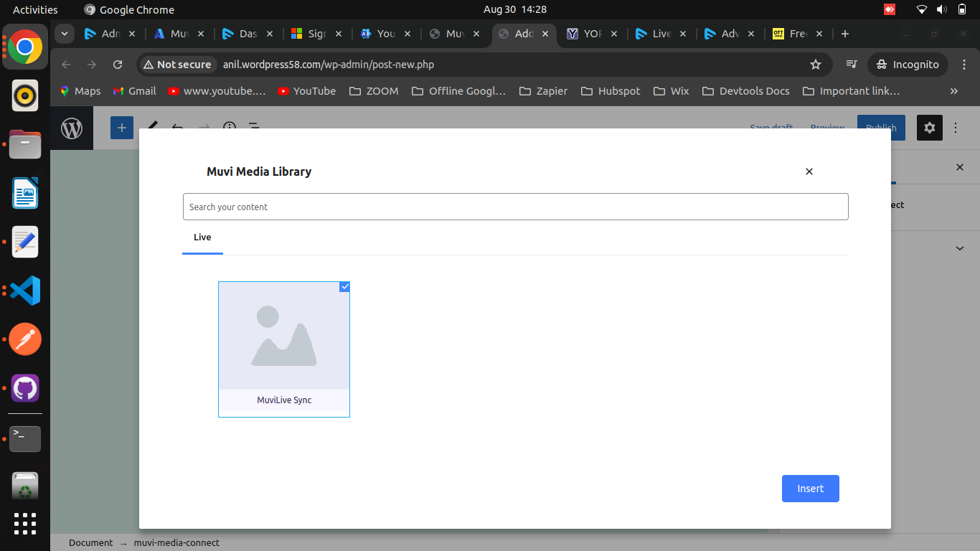Image resolution: width=980 pixels, height=551 pixels.
Task: Open the Gmail bookmark
Action: point(135,91)
